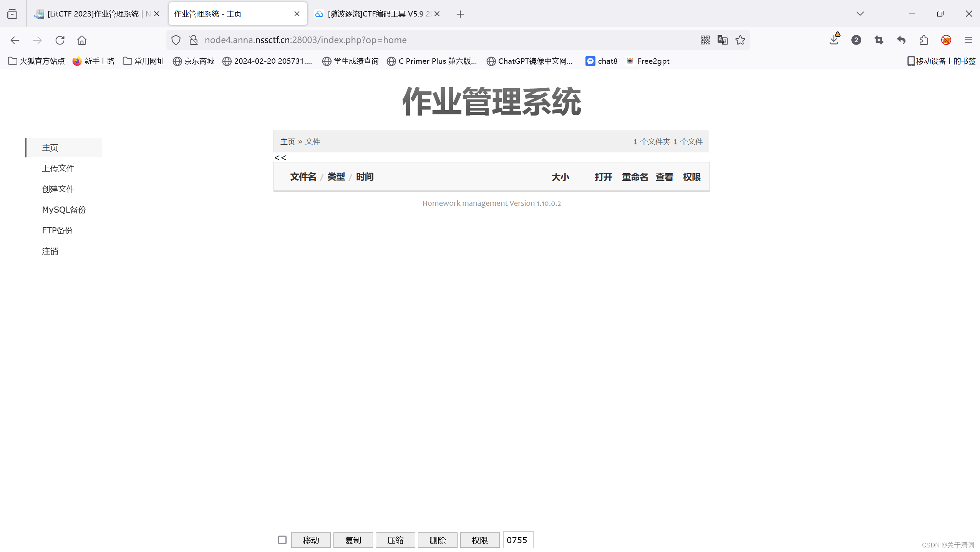Click the browser reload page icon
The width and height of the screenshot is (980, 552).
60,40
